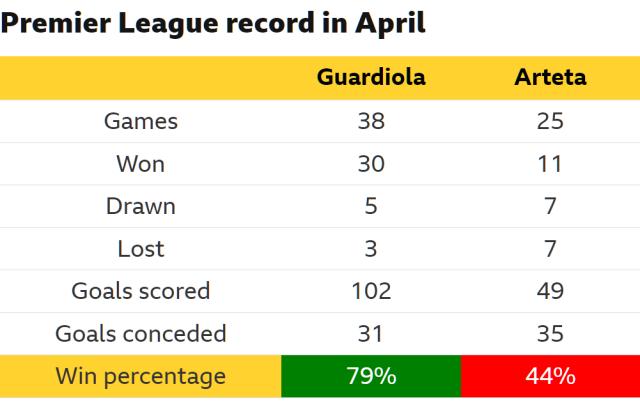This screenshot has width=640, height=405.
Task: Click the Lost row label
Action: point(141,249)
